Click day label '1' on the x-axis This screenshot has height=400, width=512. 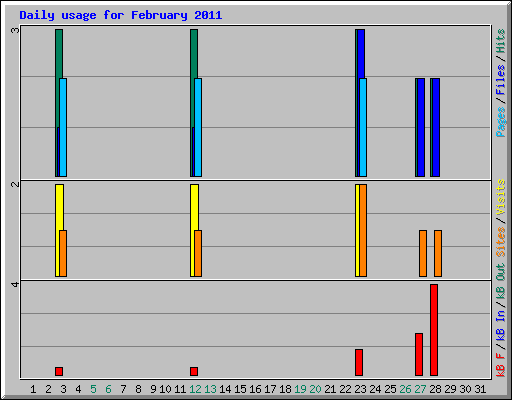[33, 389]
